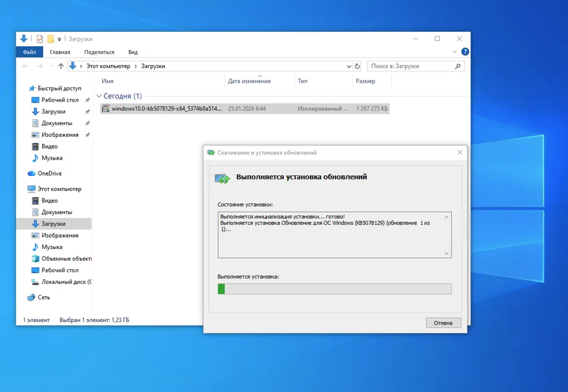Click the installation progress bar
This screenshot has height=392, width=568.
coord(334,289)
